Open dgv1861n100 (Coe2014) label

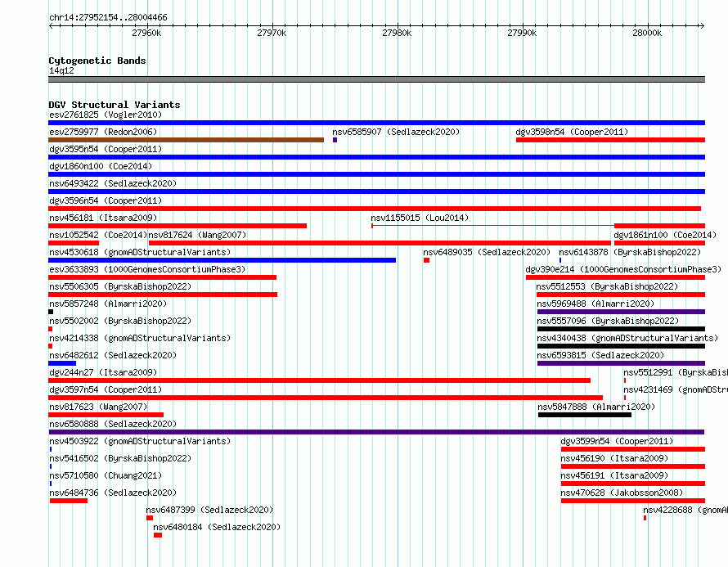(665, 235)
